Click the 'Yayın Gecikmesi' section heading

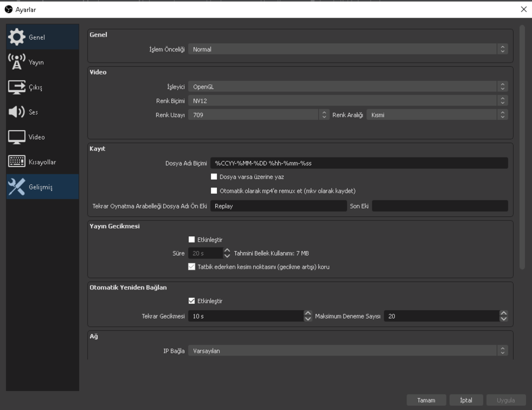tap(114, 226)
